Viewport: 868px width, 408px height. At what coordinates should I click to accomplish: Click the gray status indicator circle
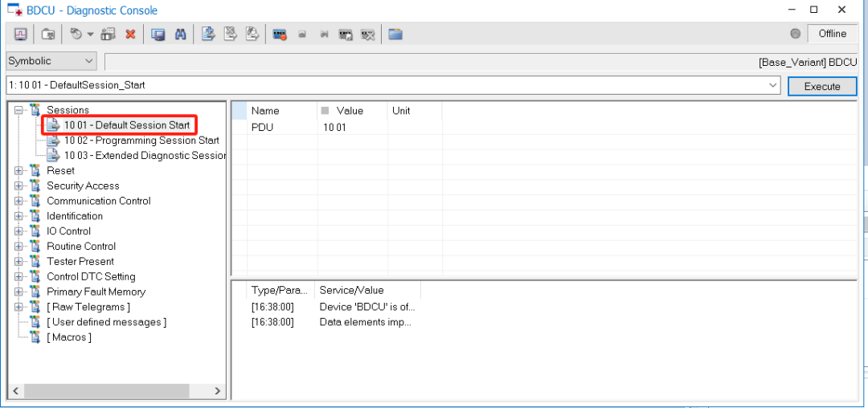(x=796, y=34)
